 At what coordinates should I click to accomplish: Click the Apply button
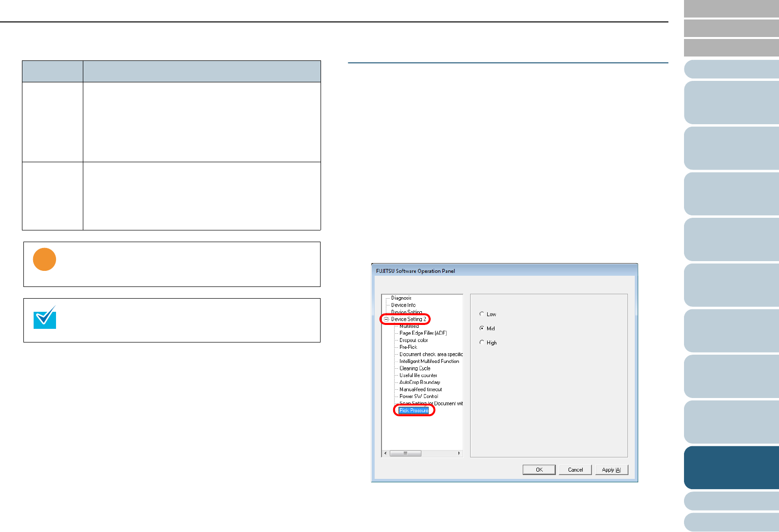coord(611,470)
